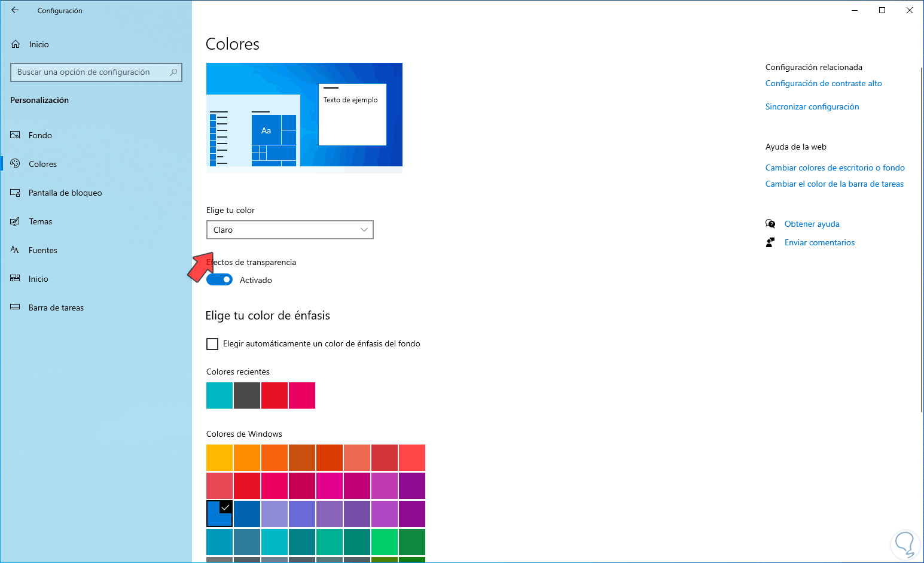924x563 pixels.
Task: Click the settings search input field
Action: tap(90, 72)
